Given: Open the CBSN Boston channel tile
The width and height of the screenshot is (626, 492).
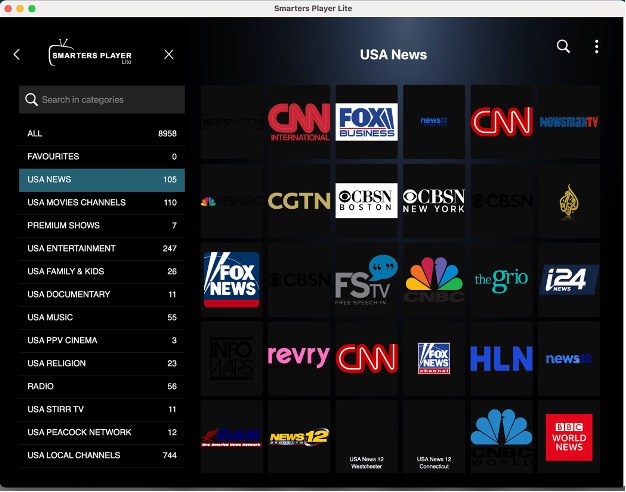Looking at the screenshot, I should pyautogui.click(x=366, y=200).
